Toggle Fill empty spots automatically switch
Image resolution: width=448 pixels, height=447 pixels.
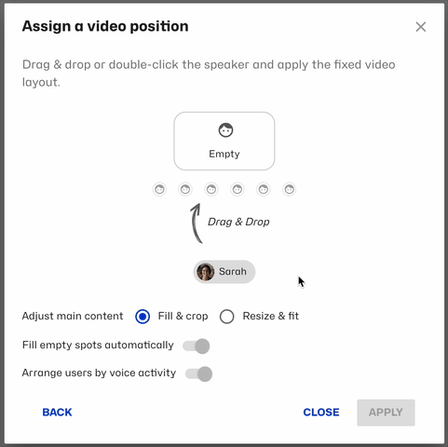click(196, 346)
